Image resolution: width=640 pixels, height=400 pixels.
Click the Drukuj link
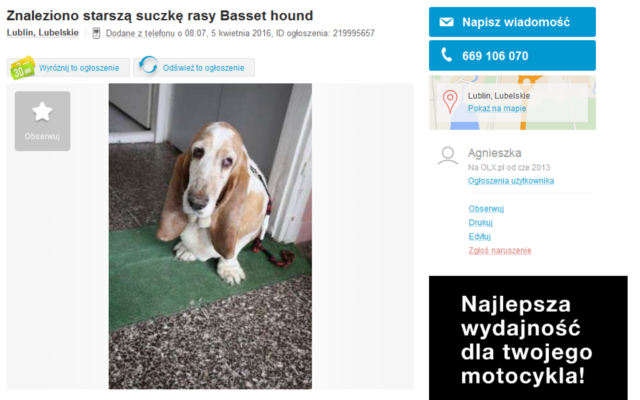click(480, 222)
